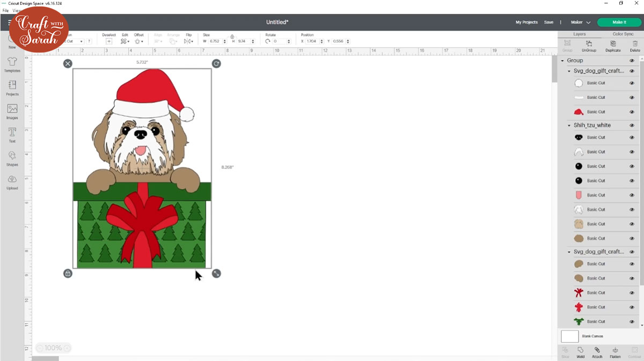Open My Projects link

tap(526, 23)
